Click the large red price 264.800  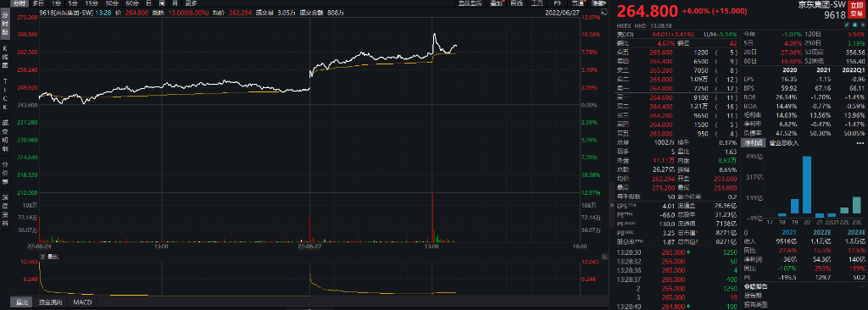tap(647, 11)
